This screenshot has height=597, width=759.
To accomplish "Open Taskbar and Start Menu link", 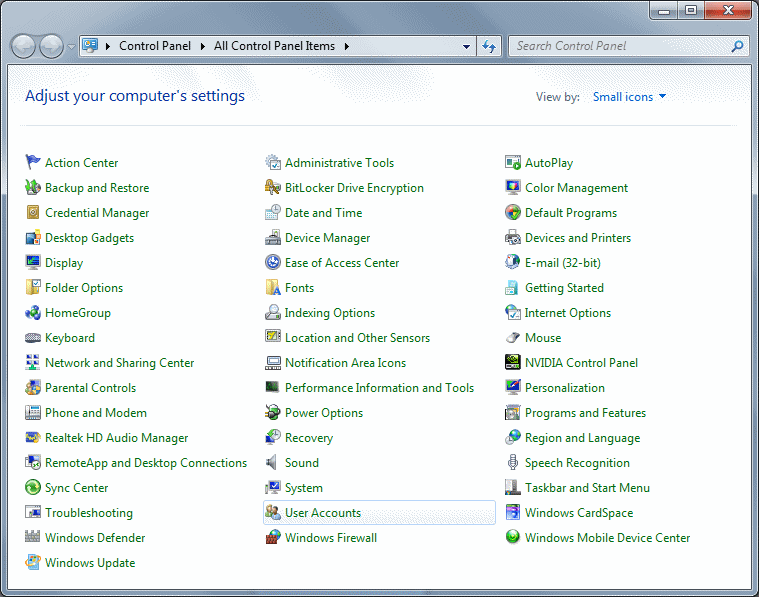I will (587, 488).
